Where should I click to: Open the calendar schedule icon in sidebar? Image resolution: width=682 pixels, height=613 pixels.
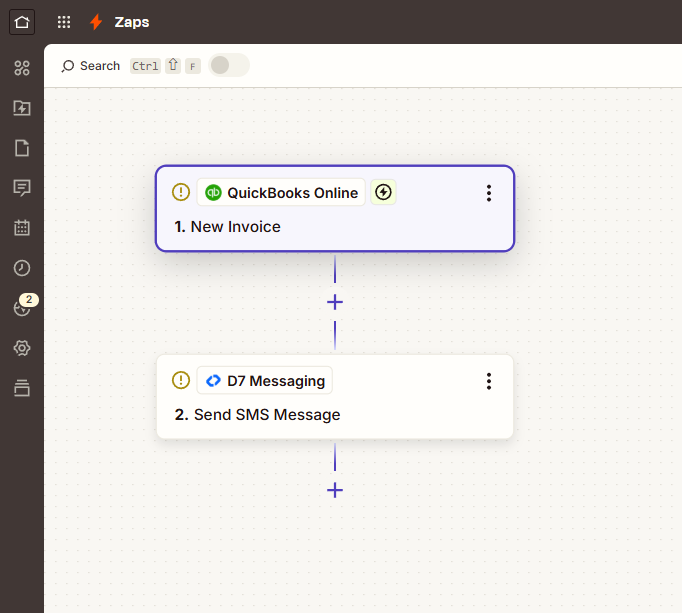coord(22,228)
